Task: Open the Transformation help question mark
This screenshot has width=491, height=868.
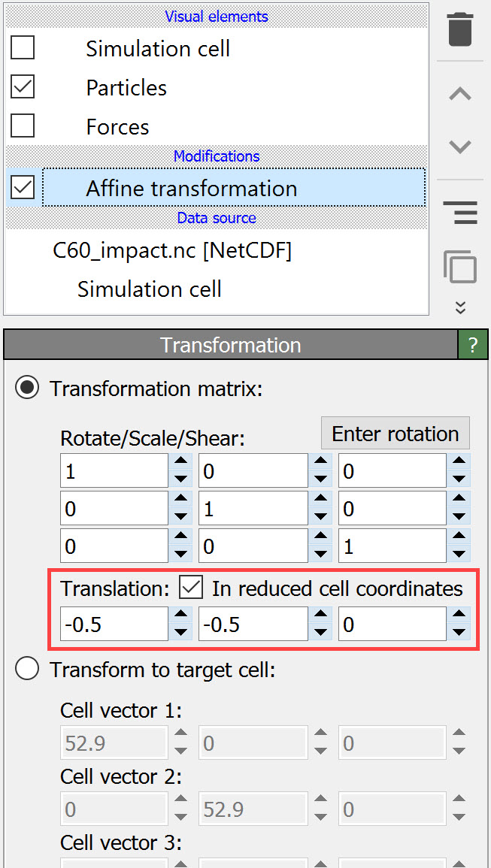Action: [x=473, y=345]
